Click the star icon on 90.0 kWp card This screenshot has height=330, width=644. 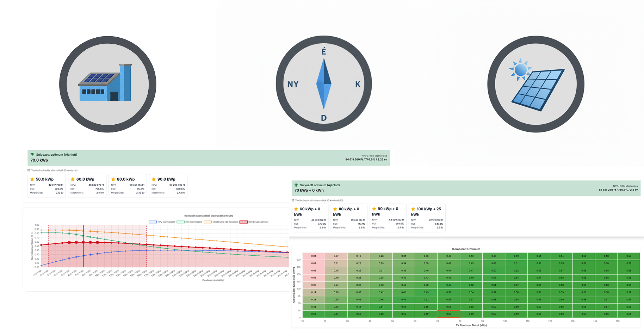pyautogui.click(x=154, y=179)
